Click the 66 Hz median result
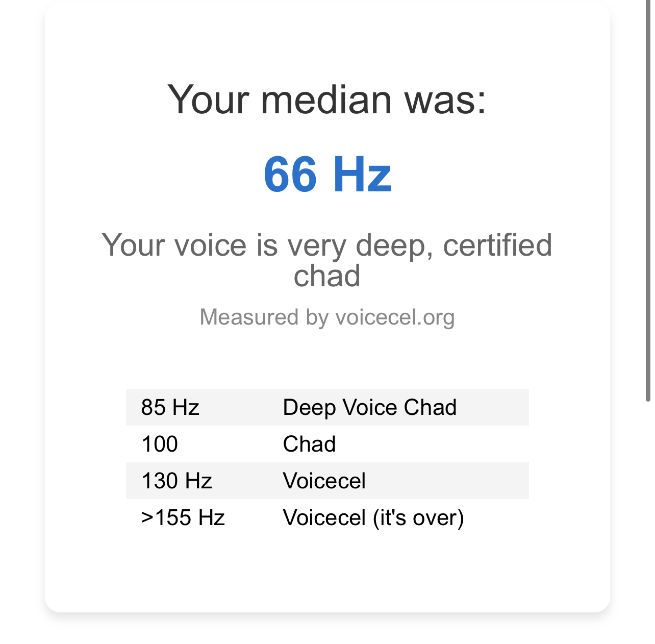This screenshot has height=644, width=655. [327, 175]
